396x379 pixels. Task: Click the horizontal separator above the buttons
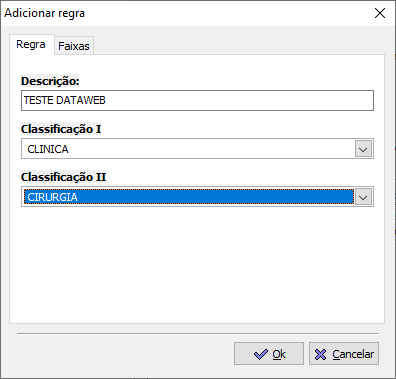(198, 333)
